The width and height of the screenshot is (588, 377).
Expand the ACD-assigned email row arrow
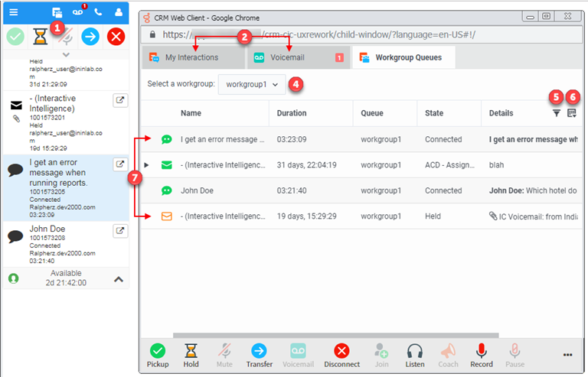[147, 165]
